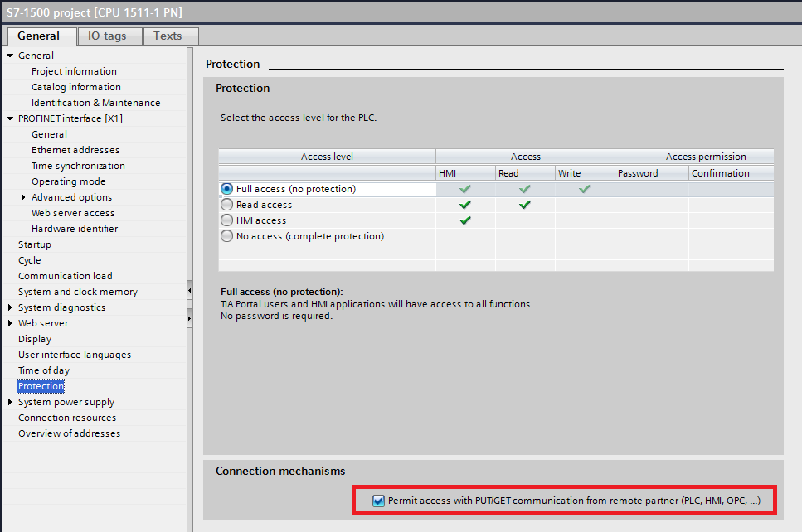Screen dimensions: 802x532
Task: Open the Time of day settings
Action: click(44, 370)
